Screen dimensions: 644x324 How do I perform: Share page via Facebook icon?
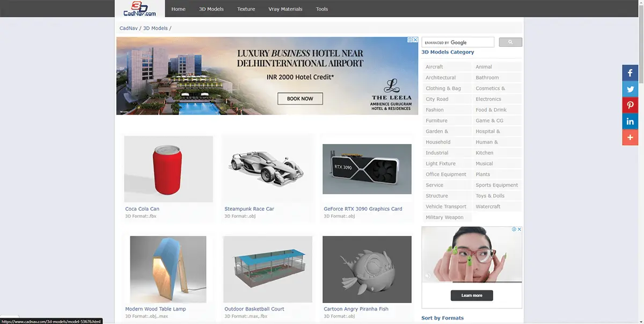click(630, 73)
